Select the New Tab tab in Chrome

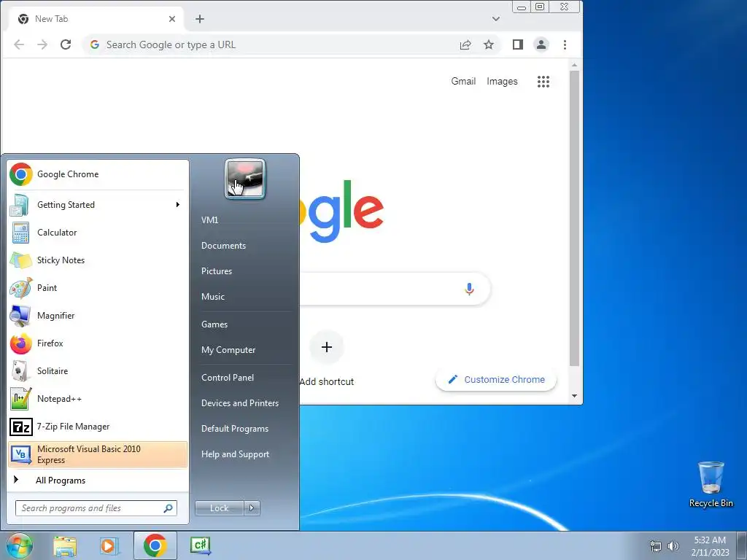click(96, 19)
